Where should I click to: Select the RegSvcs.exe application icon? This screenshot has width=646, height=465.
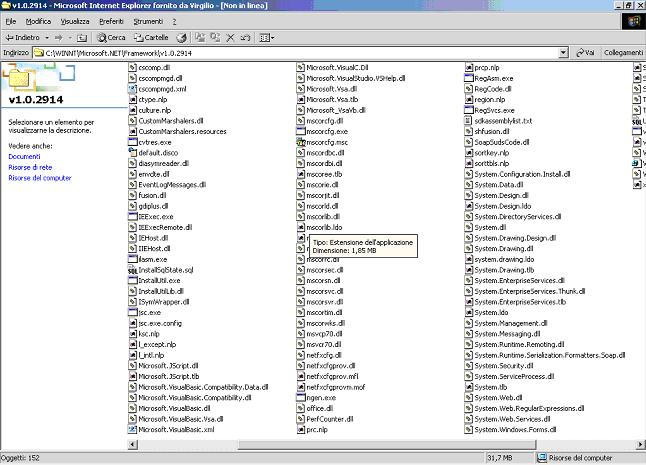[x=468, y=110]
